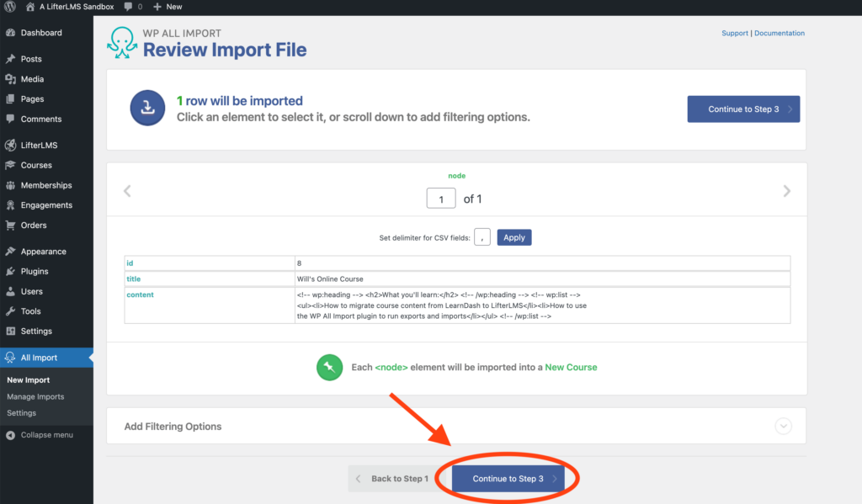
Task: Click the Posts pushpin icon
Action: tap(10, 59)
